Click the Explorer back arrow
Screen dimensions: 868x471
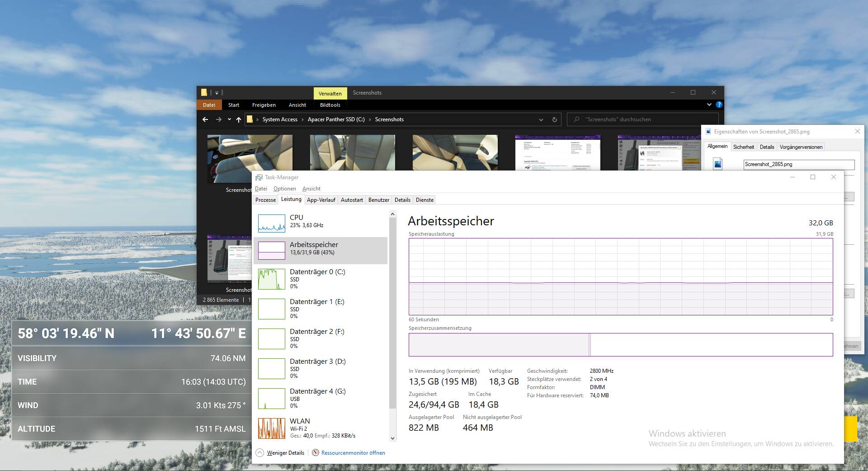pyautogui.click(x=205, y=119)
